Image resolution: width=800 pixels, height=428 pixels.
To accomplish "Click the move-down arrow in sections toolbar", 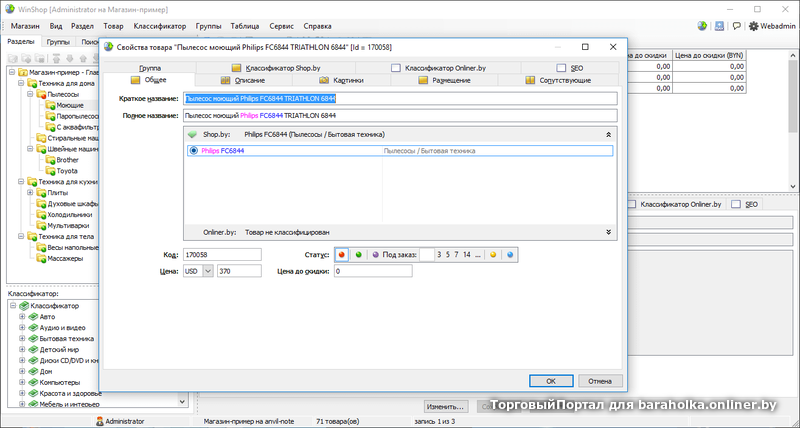I will [x=70, y=58].
